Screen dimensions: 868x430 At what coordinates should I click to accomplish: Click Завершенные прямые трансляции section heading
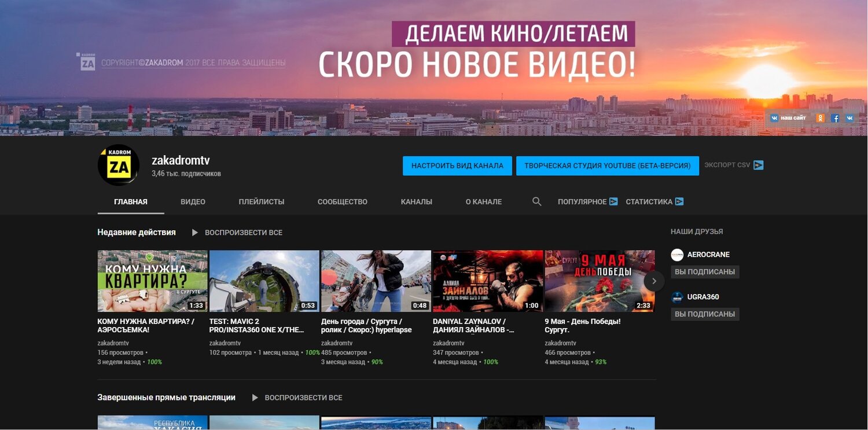click(167, 398)
